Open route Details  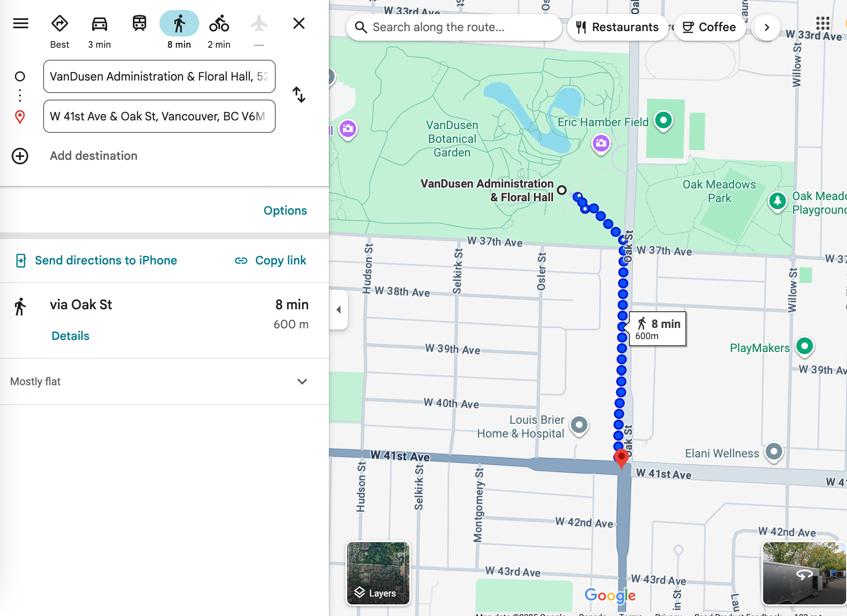[x=70, y=336]
